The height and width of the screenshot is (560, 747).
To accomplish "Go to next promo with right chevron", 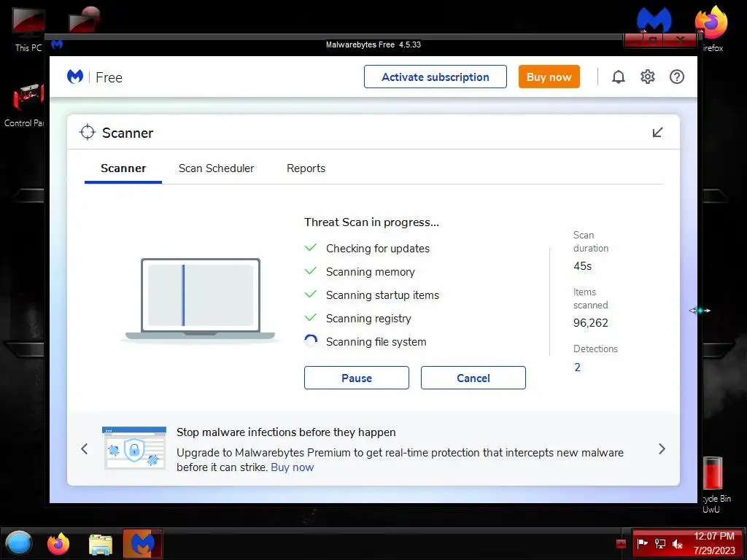I will [x=662, y=448].
